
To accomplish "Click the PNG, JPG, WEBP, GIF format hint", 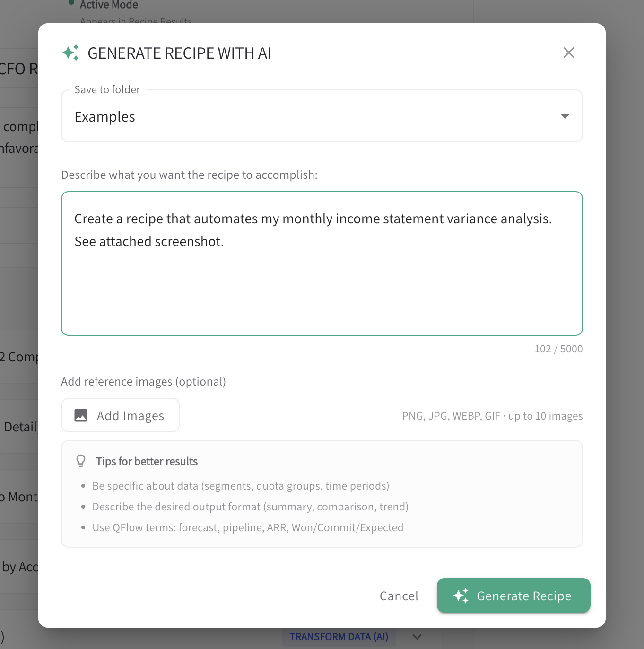I will point(492,416).
